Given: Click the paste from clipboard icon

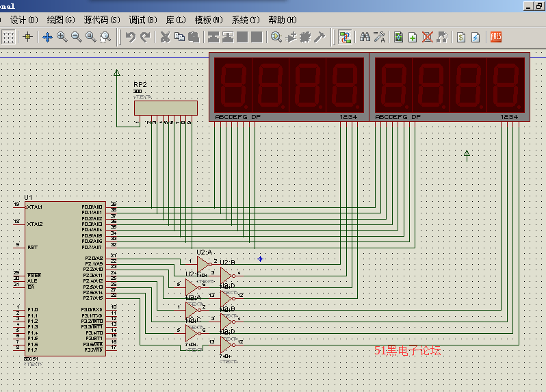Looking at the screenshot, I should (194, 37).
